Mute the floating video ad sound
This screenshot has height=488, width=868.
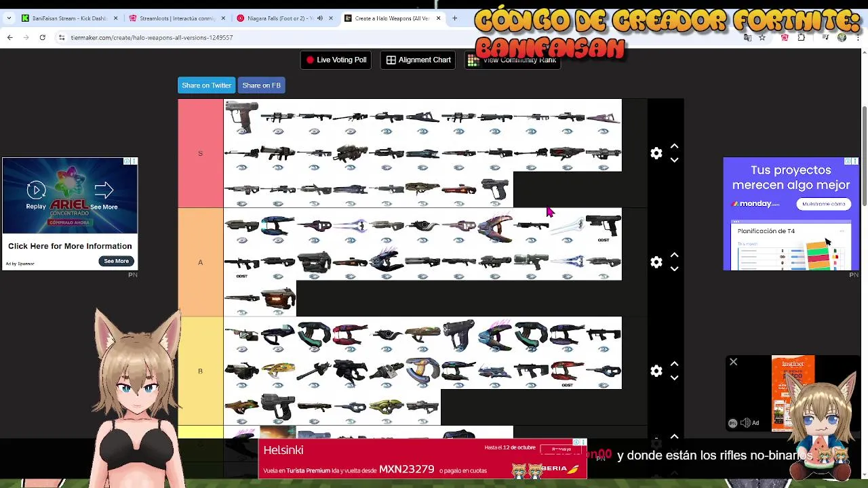click(x=745, y=423)
